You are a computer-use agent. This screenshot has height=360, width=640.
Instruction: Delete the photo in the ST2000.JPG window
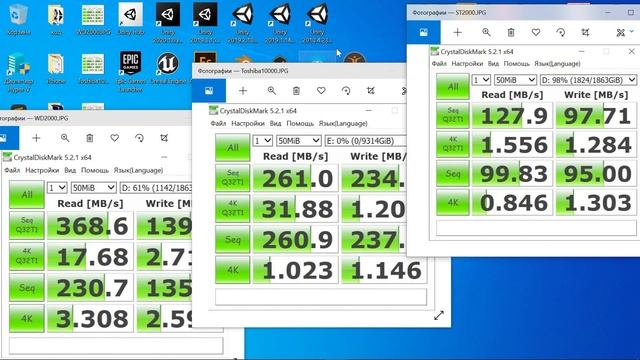pyautogui.click(x=511, y=32)
